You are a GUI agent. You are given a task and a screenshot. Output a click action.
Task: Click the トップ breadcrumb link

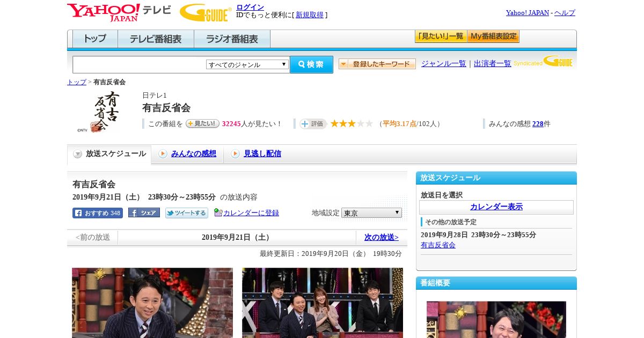pyautogui.click(x=77, y=82)
